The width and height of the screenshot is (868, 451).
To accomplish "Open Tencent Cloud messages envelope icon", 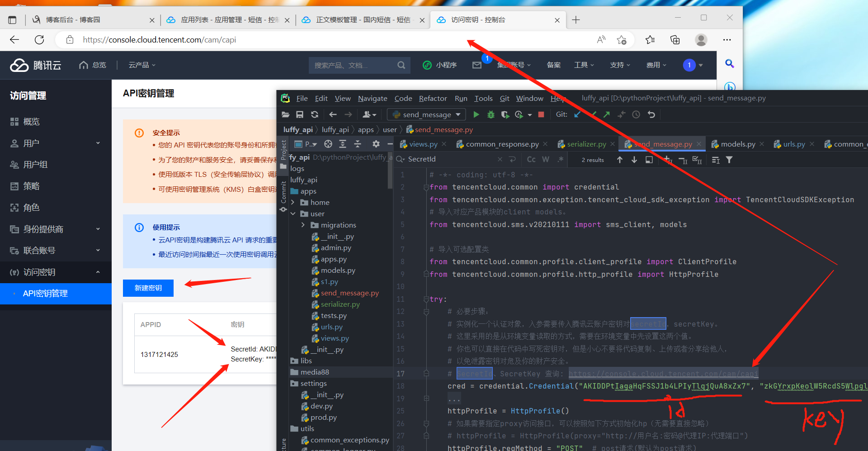I will [x=477, y=65].
